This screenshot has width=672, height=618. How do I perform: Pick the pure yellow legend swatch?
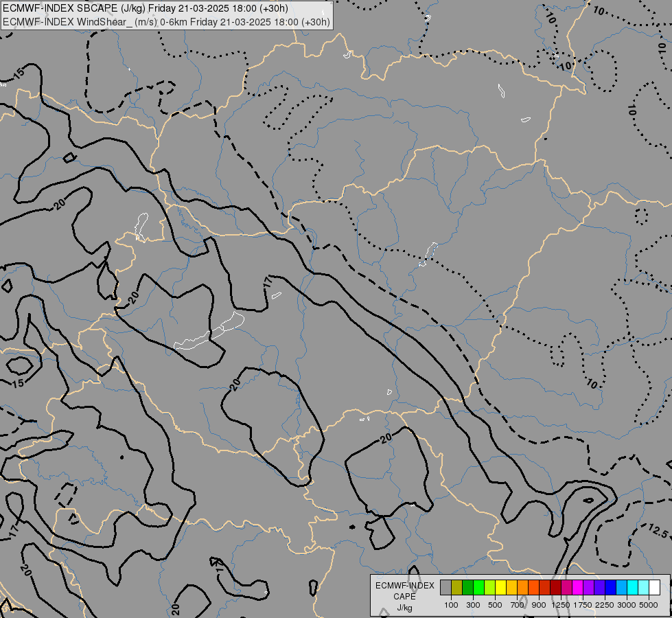pos(501,588)
